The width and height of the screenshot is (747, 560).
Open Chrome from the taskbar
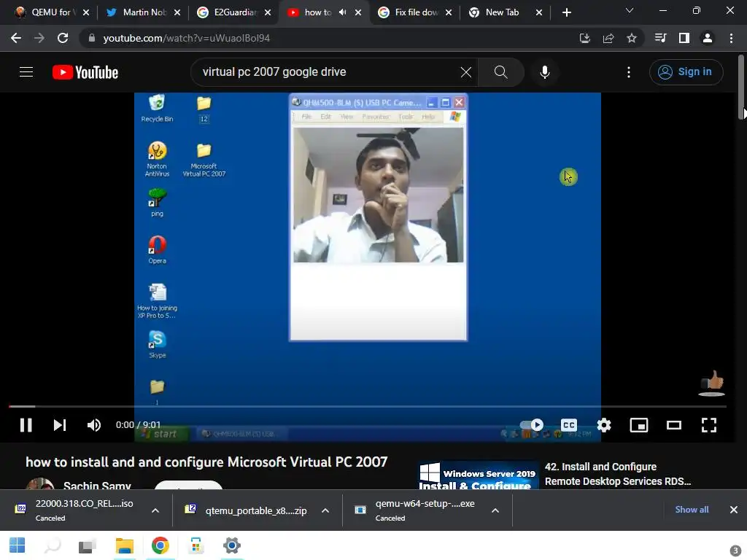160,545
